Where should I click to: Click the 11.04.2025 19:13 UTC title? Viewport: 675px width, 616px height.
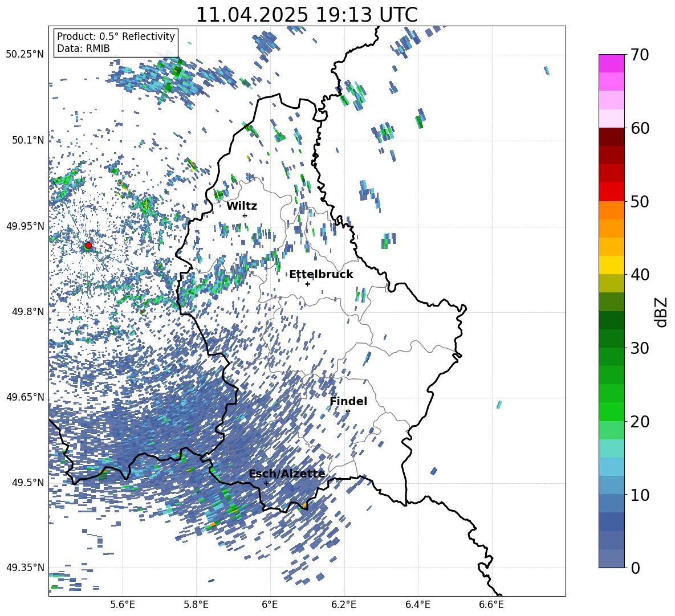307,15
